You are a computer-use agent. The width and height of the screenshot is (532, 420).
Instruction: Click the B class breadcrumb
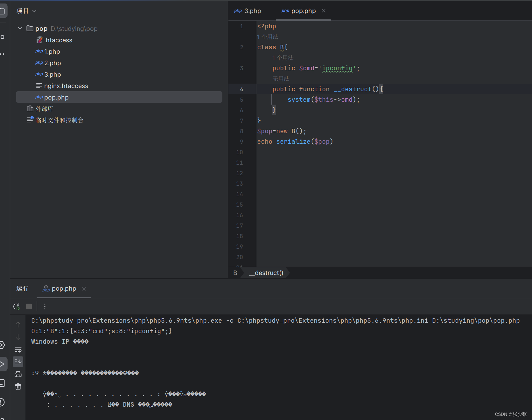235,273
